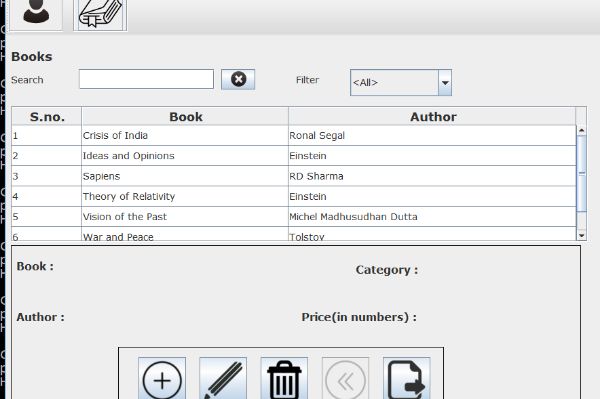Click the table scrollbar up arrow

click(x=582, y=131)
